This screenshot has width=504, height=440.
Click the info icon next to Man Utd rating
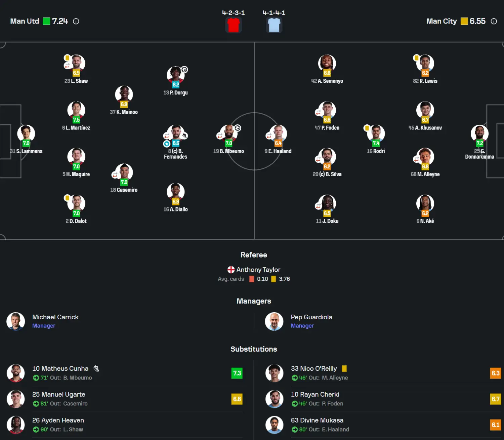click(x=76, y=22)
